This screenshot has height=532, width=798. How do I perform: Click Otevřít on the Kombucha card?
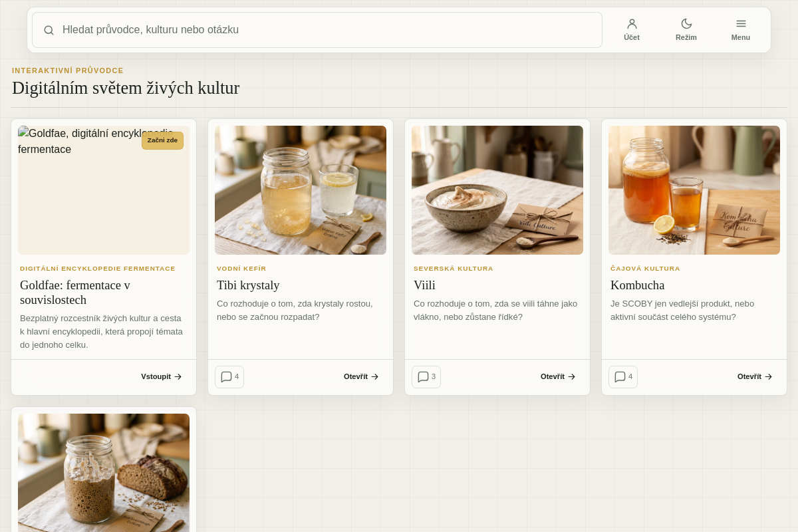[755, 376]
